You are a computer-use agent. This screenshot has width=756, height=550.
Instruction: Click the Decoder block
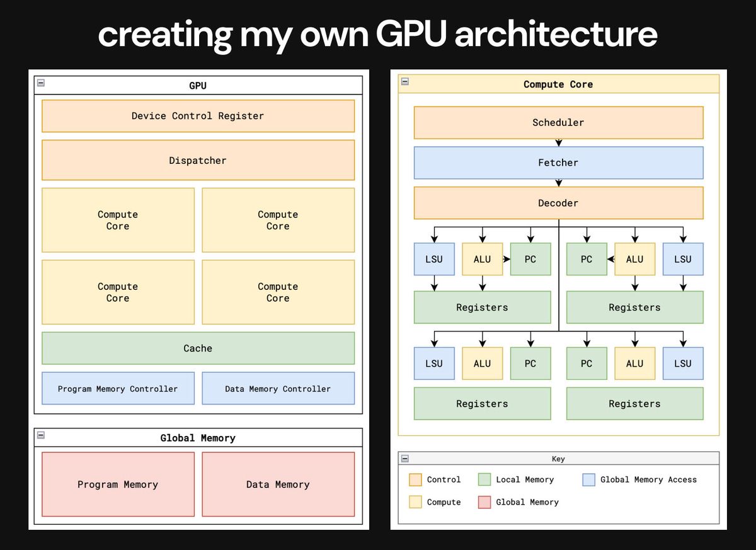point(558,203)
